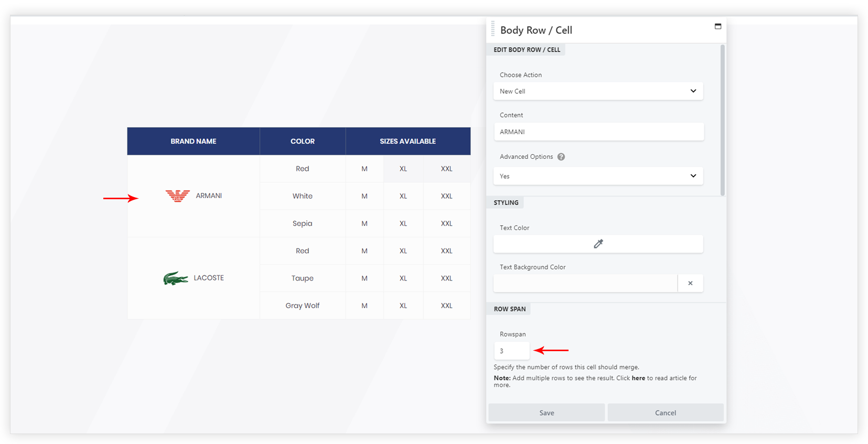Collapse the Body Row / Cell panel
868x444 pixels.
[x=717, y=26]
